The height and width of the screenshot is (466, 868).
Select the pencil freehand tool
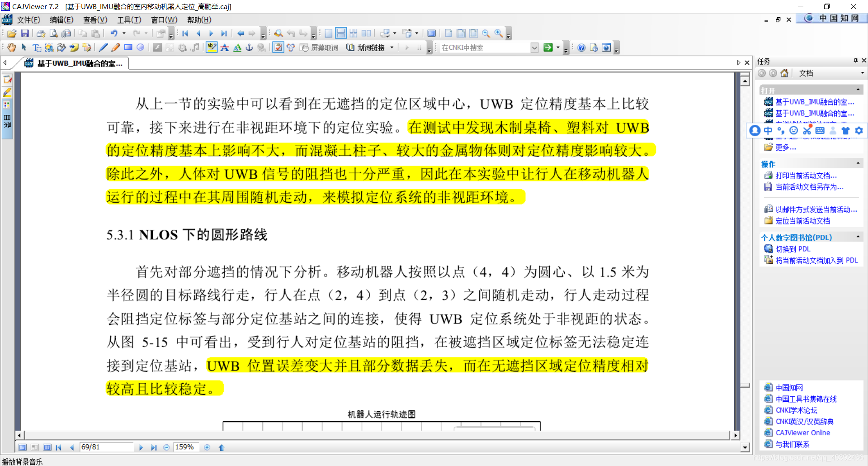click(116, 48)
